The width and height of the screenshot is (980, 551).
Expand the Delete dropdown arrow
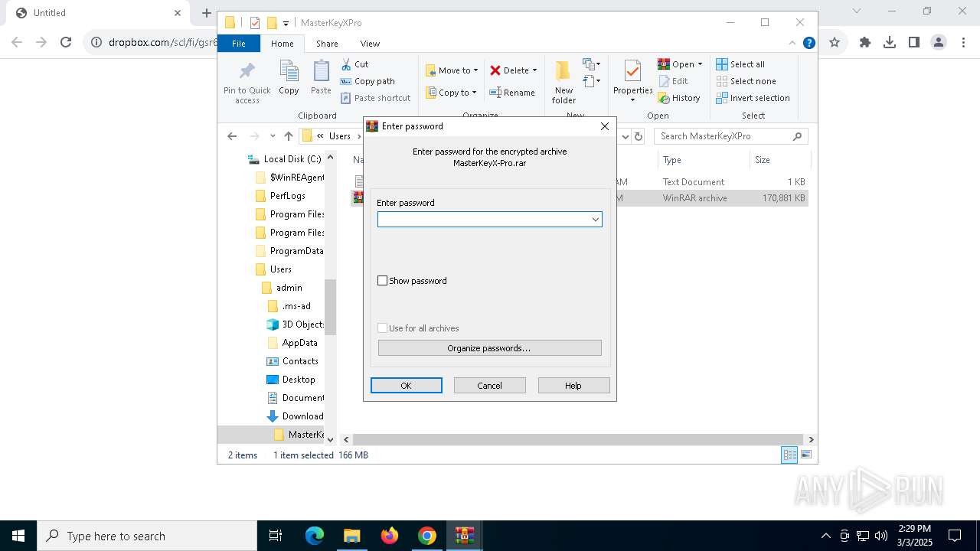[534, 70]
